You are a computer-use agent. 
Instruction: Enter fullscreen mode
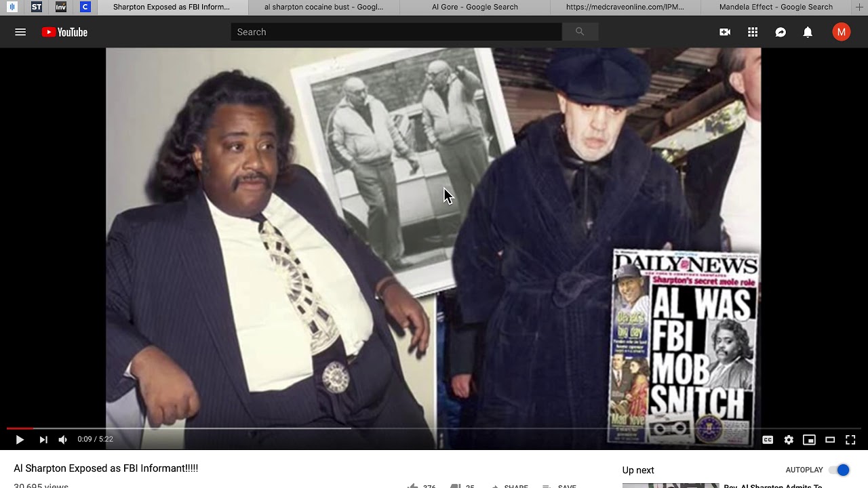850,440
